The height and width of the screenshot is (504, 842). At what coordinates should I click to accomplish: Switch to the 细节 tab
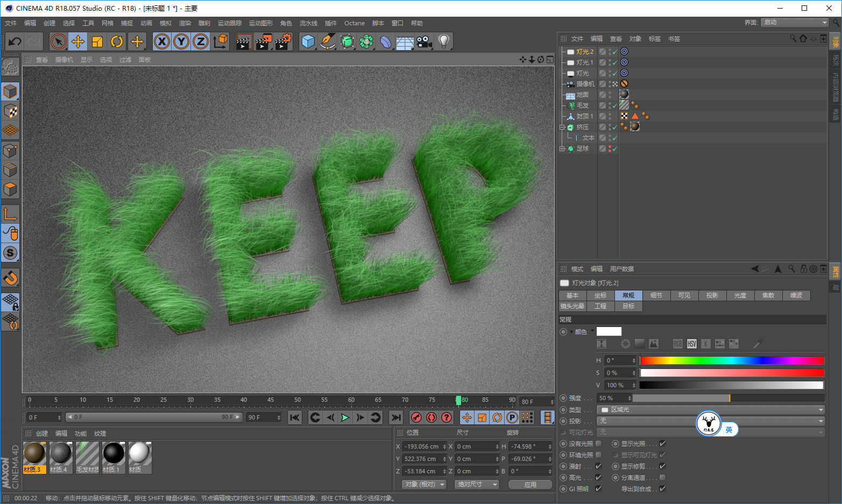coord(656,295)
